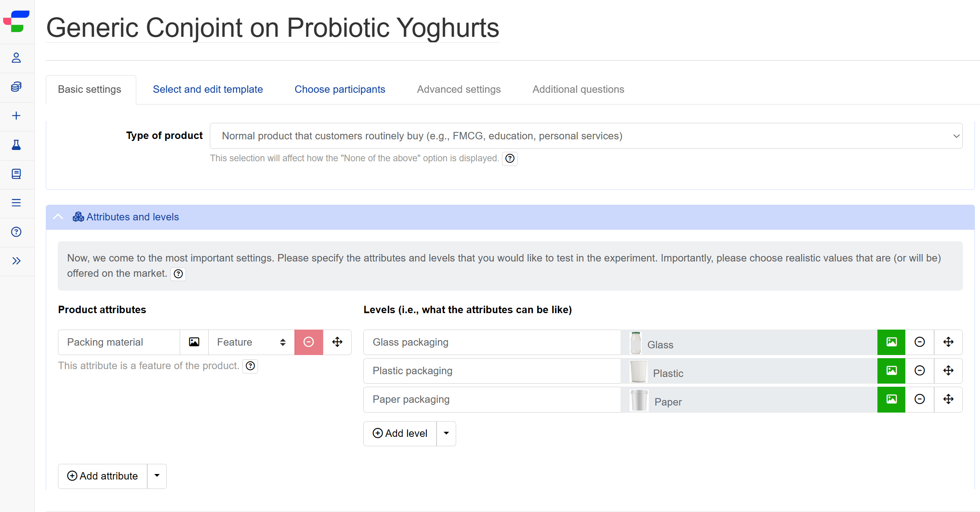Open the Feature attribute type selector
The height and width of the screenshot is (512, 980).
pos(251,342)
